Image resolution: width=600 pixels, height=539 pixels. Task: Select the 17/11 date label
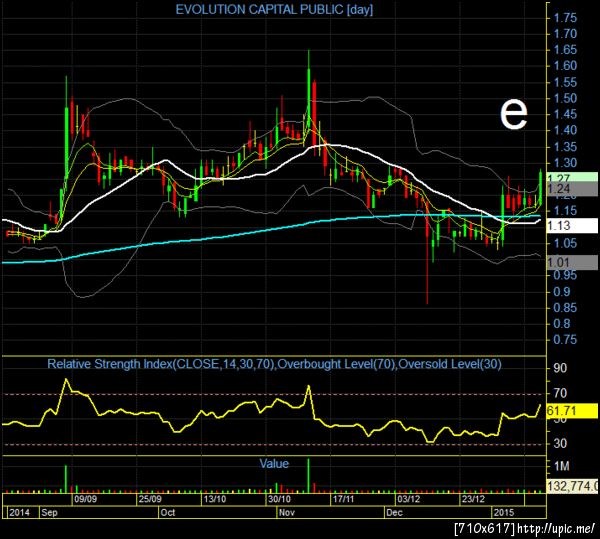(343, 499)
